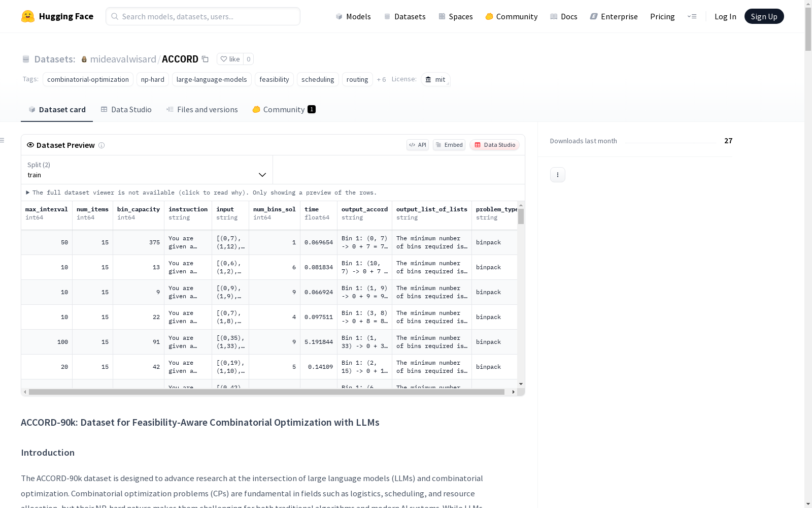Open the API button
This screenshot has width=812, height=508.
[x=418, y=145]
